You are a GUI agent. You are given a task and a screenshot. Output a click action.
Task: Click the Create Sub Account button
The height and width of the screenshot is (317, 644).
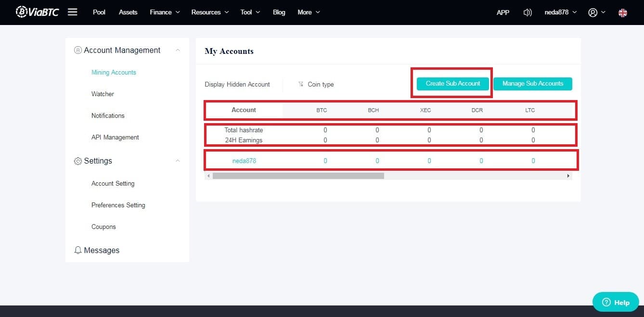pos(453,84)
